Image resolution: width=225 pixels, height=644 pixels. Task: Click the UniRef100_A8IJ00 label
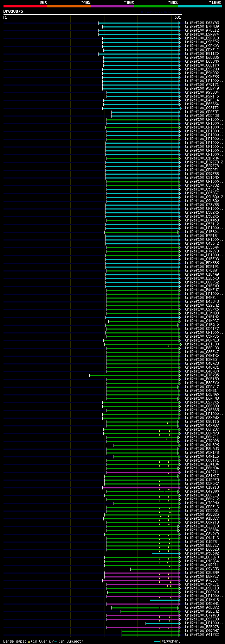tap(202, 344)
